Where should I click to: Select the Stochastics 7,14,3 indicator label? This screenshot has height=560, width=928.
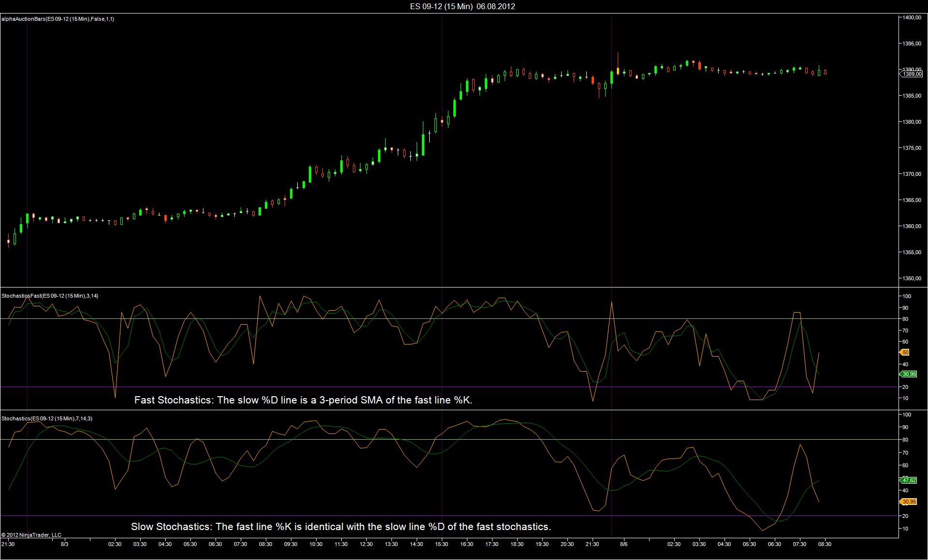pos(47,418)
